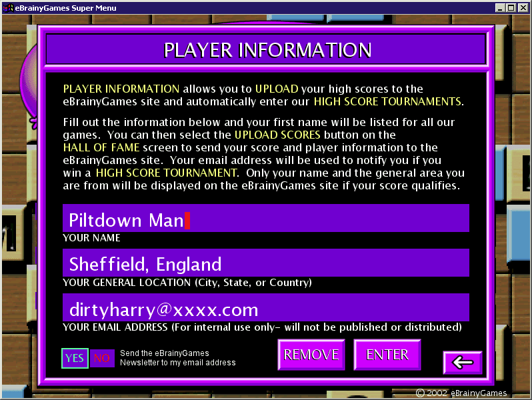Minimize the eBrainyGames Super Menu window
Image resolution: width=532 pixels, height=400 pixels.
(x=499, y=7)
